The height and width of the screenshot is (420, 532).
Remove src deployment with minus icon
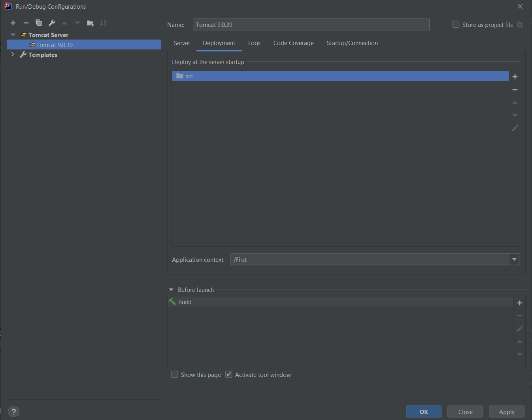pyautogui.click(x=515, y=90)
